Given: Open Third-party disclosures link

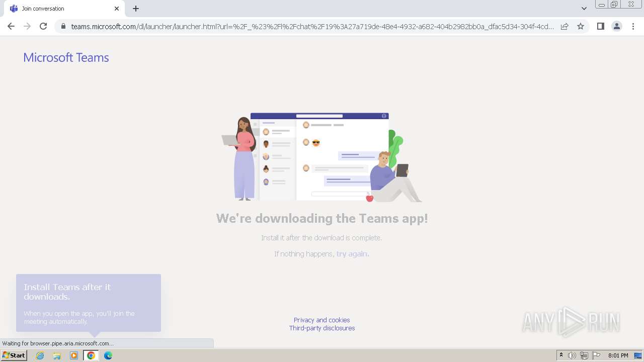Looking at the screenshot, I should (322, 328).
